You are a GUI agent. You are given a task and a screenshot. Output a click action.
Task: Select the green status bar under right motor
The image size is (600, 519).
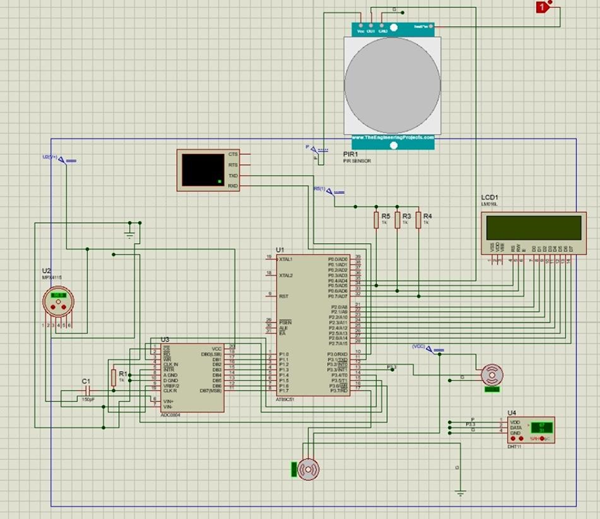[x=492, y=389]
